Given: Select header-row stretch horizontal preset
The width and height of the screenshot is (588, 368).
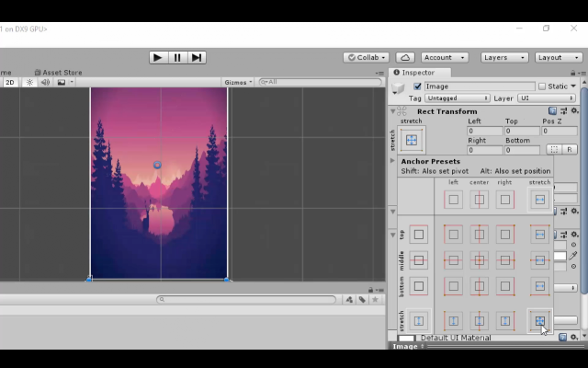Looking at the screenshot, I should (x=540, y=200).
